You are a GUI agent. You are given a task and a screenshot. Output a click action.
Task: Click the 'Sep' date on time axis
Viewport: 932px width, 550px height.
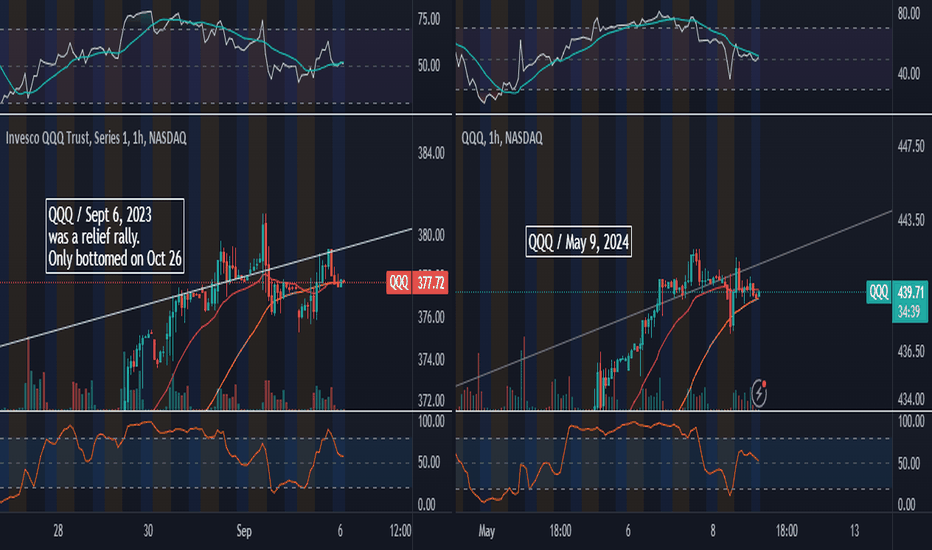(244, 531)
